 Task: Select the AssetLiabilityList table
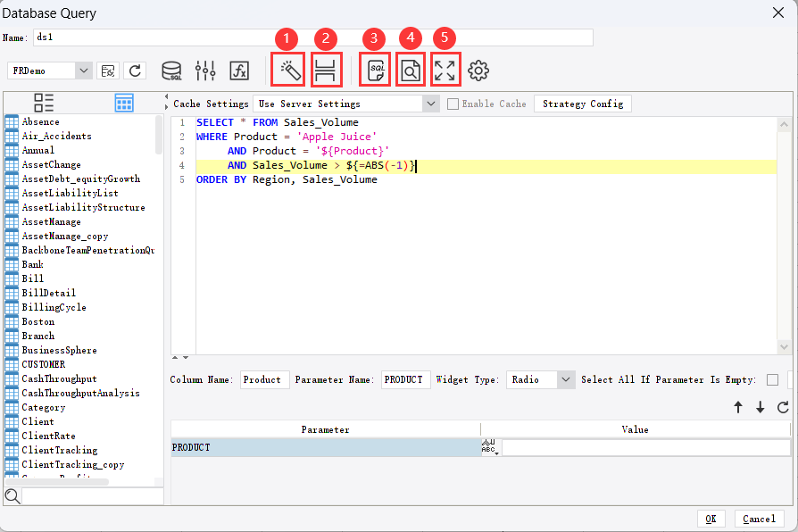70,193
